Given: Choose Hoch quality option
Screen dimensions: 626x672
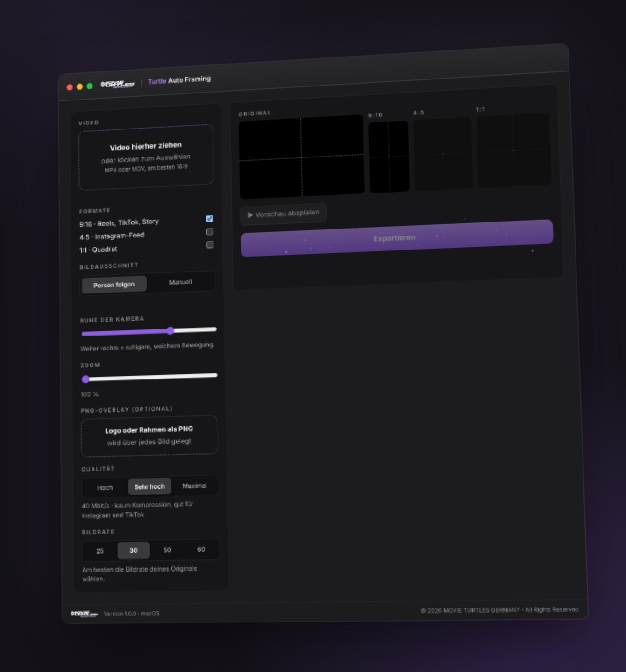Looking at the screenshot, I should (x=105, y=487).
